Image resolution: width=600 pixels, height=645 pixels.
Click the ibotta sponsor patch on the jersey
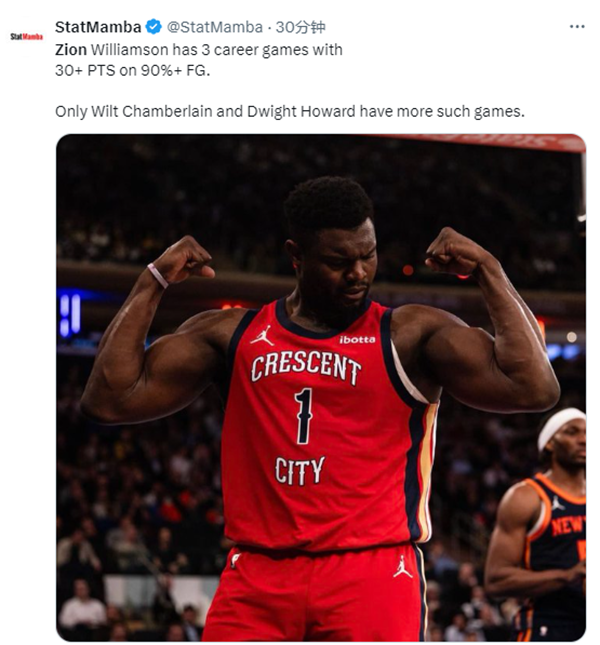tap(357, 339)
